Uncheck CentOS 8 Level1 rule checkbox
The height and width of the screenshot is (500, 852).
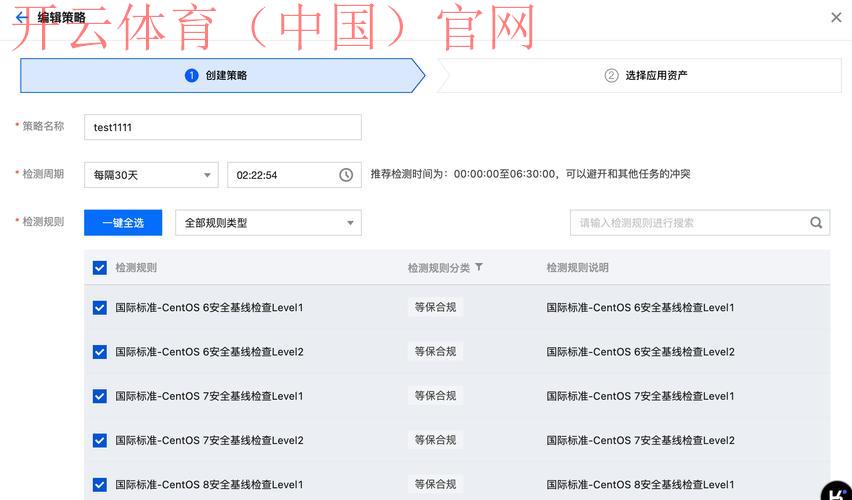coord(99,485)
